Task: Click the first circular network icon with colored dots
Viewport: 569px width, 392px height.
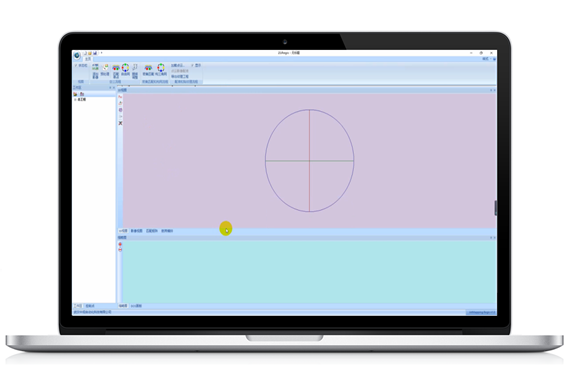Action: click(125, 70)
